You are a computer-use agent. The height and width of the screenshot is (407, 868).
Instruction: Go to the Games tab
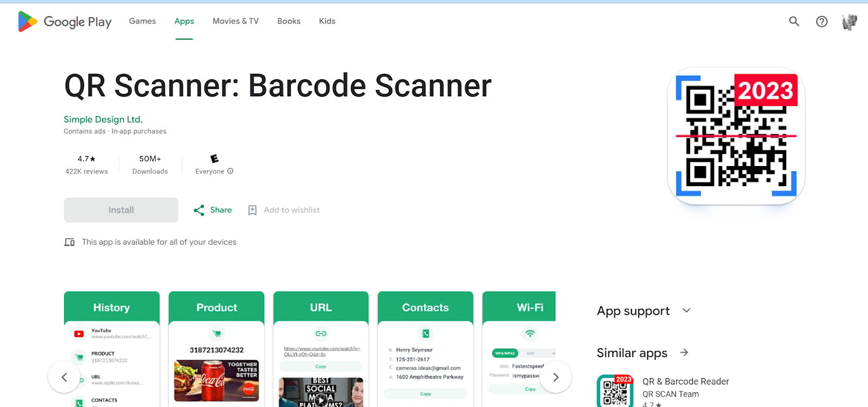[x=142, y=21]
